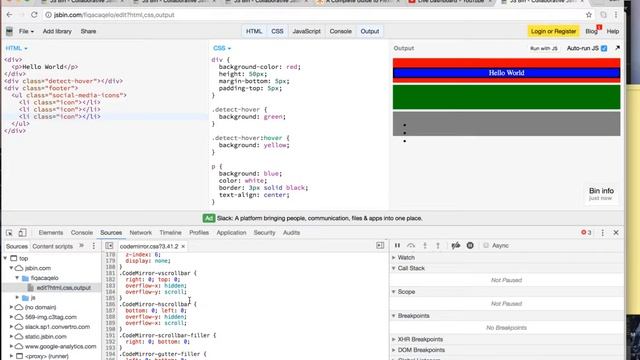This screenshot has height=360, width=640.
Task: Click the browser back arrow
Action: (x=9, y=15)
